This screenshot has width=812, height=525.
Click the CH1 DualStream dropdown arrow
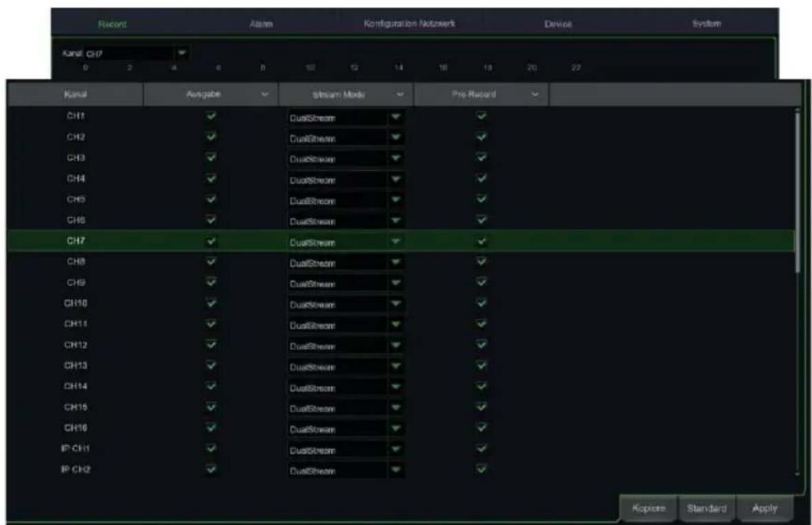pyautogui.click(x=396, y=117)
